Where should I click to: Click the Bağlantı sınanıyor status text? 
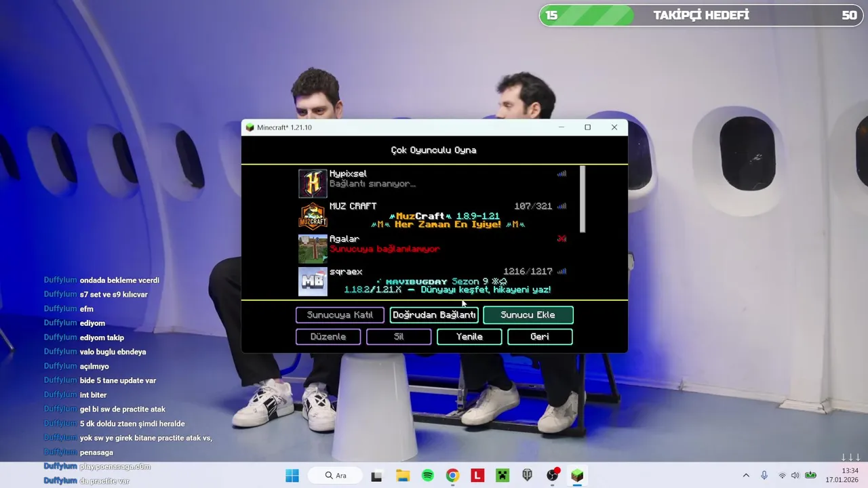tap(372, 184)
